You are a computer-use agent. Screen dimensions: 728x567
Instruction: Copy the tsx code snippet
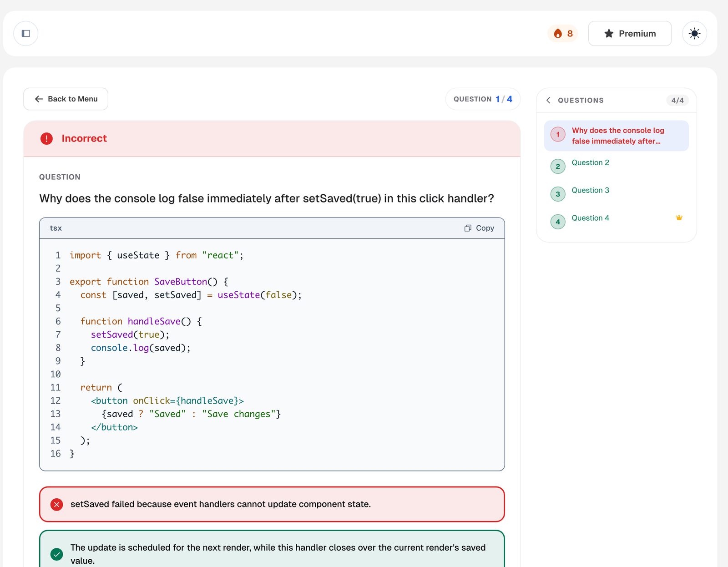(479, 228)
